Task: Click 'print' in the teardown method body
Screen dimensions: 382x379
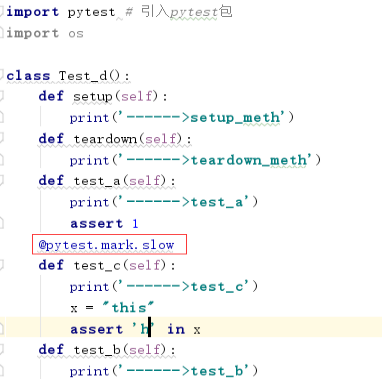Action: click(x=90, y=161)
